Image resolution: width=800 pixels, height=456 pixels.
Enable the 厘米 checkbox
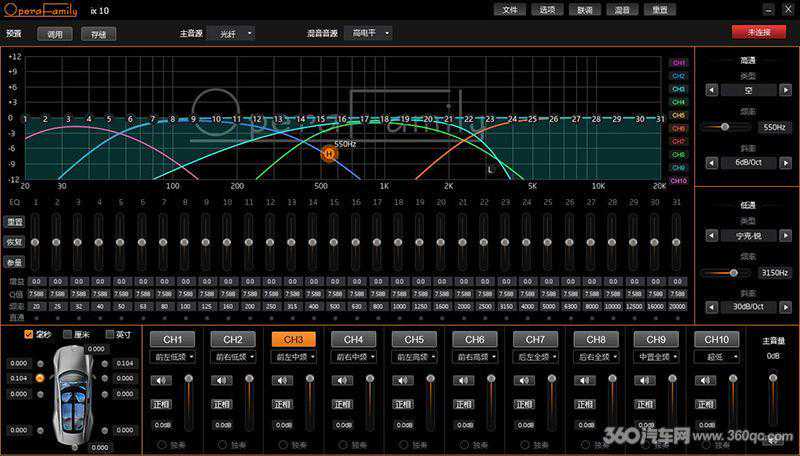68,334
